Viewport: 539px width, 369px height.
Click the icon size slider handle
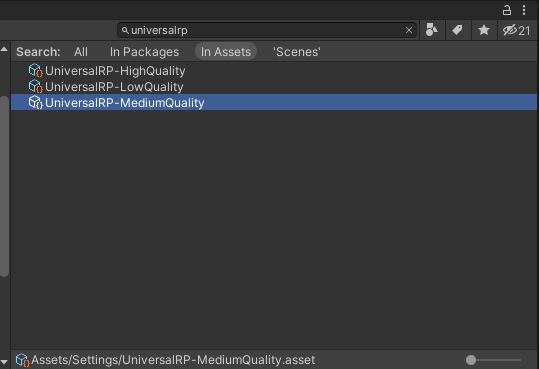pyautogui.click(x=471, y=360)
